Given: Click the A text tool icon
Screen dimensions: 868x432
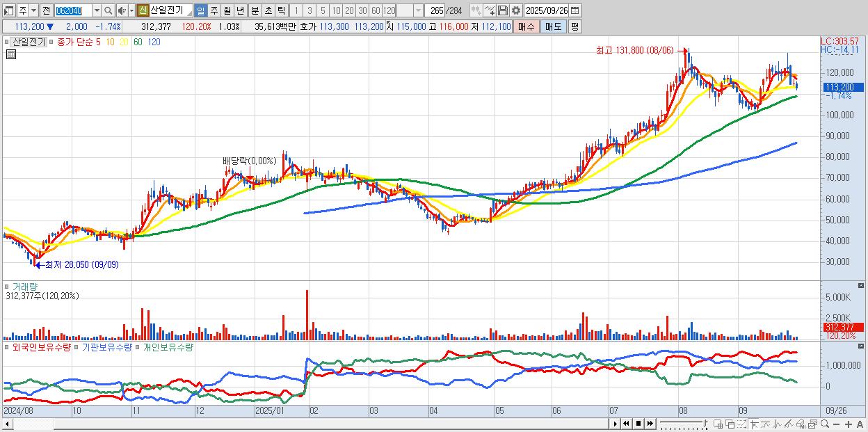Looking at the screenshot, I should click(x=860, y=424).
